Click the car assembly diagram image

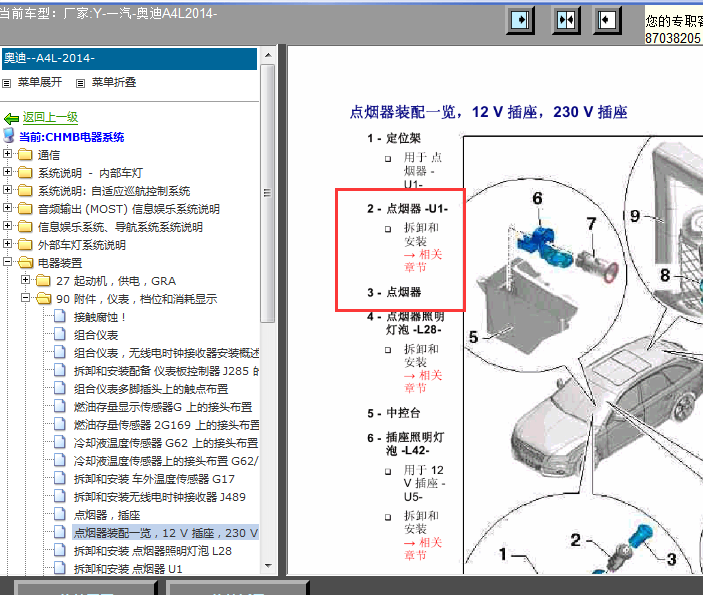click(x=583, y=355)
